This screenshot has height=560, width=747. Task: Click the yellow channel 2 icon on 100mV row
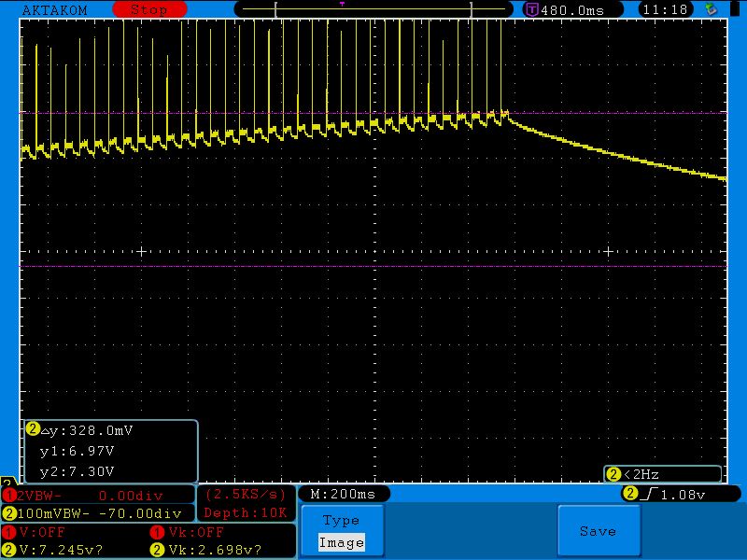coord(9,513)
